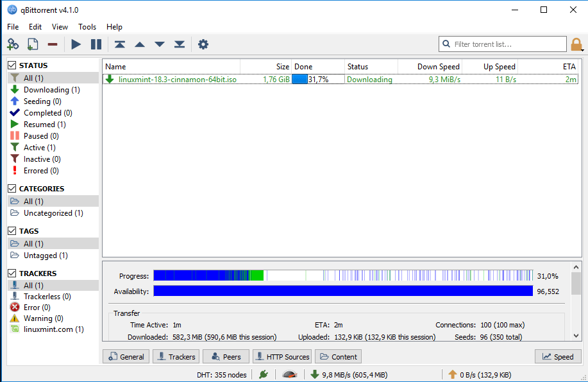Click the details panel scroll down arrow

(x=576, y=335)
